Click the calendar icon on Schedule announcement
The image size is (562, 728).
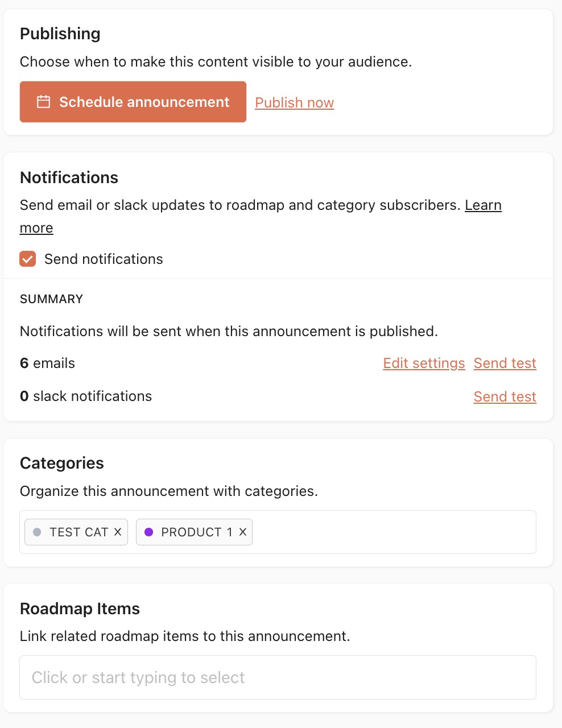[x=43, y=102]
